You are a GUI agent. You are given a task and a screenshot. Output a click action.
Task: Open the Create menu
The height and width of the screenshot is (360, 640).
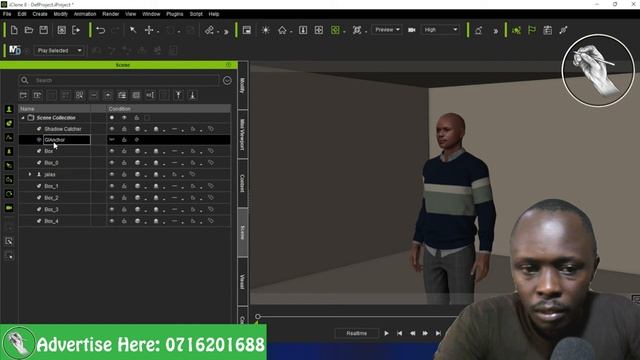click(x=40, y=14)
